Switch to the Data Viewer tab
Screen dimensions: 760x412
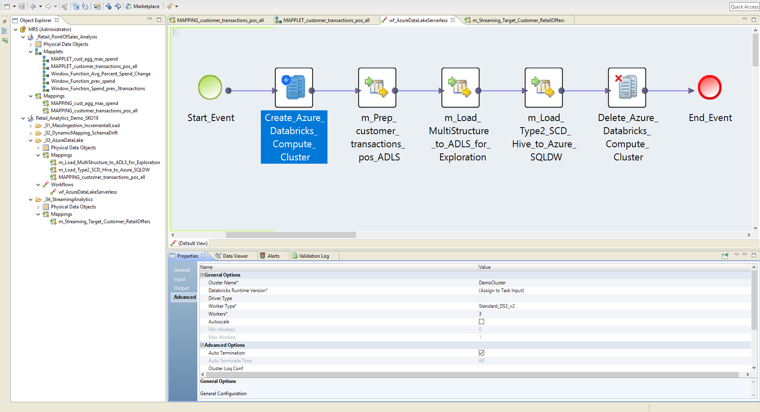234,256
